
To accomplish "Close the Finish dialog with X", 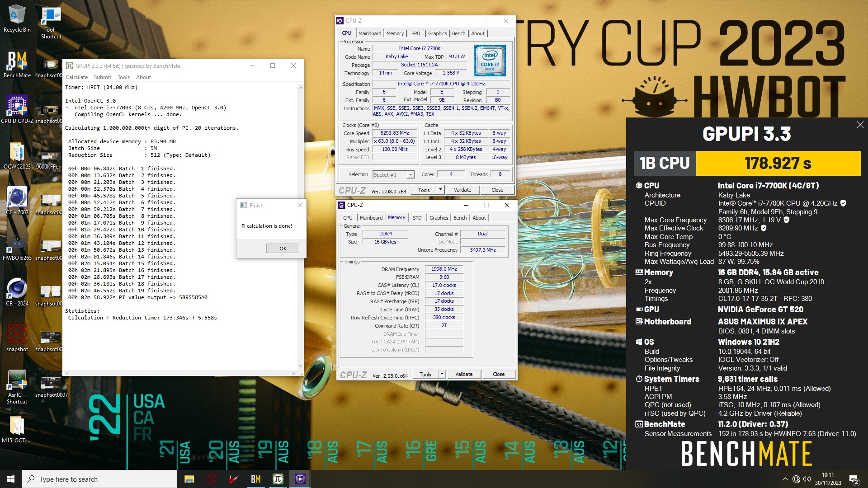I will 299,206.
